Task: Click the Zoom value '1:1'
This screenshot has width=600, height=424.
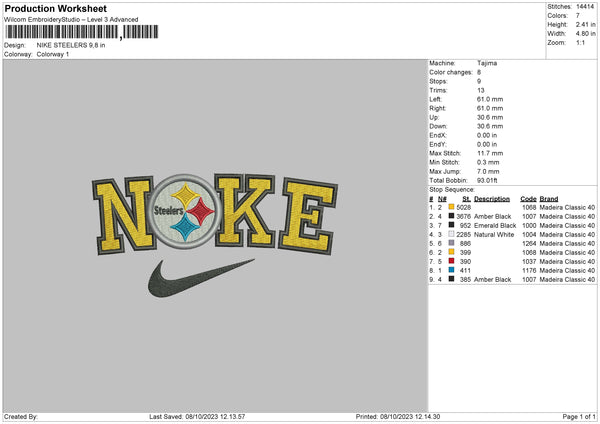Action: coord(580,42)
